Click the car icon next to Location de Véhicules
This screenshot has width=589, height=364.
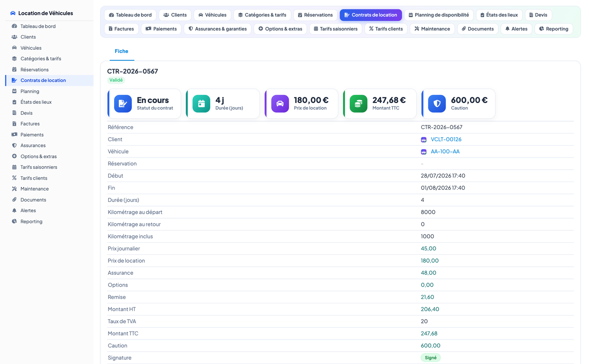[x=13, y=13]
